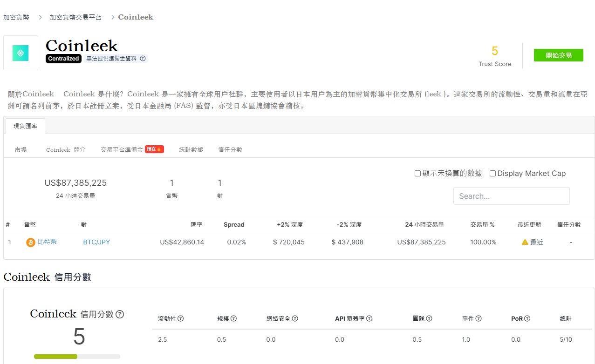Show help for 規模 score

pyautogui.click(x=233, y=319)
